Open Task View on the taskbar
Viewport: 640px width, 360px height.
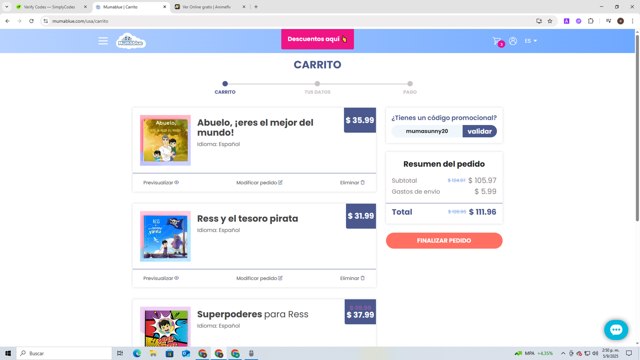[120, 353]
